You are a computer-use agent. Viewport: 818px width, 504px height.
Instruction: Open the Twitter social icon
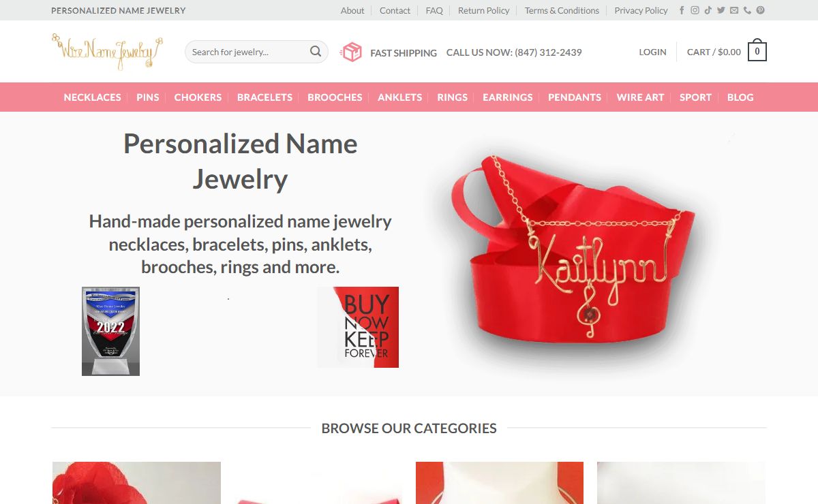click(721, 10)
